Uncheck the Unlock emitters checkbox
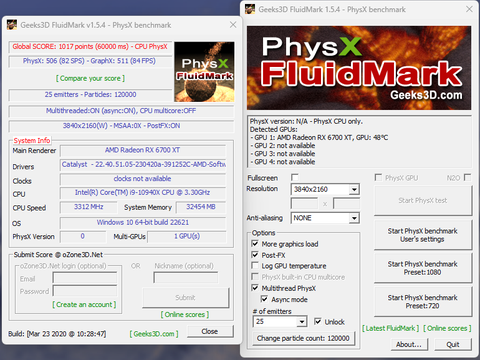480x360 pixels. click(318, 322)
